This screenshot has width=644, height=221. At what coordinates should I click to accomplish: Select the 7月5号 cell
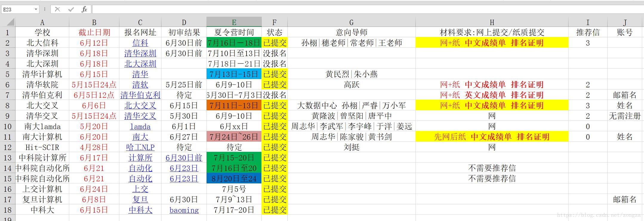(x=234, y=189)
